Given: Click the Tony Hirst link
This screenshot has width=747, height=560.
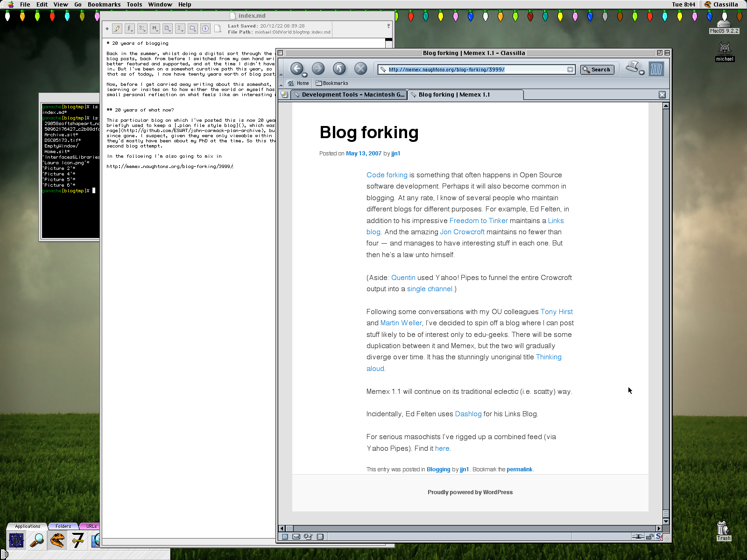Looking at the screenshot, I should click(x=557, y=312).
